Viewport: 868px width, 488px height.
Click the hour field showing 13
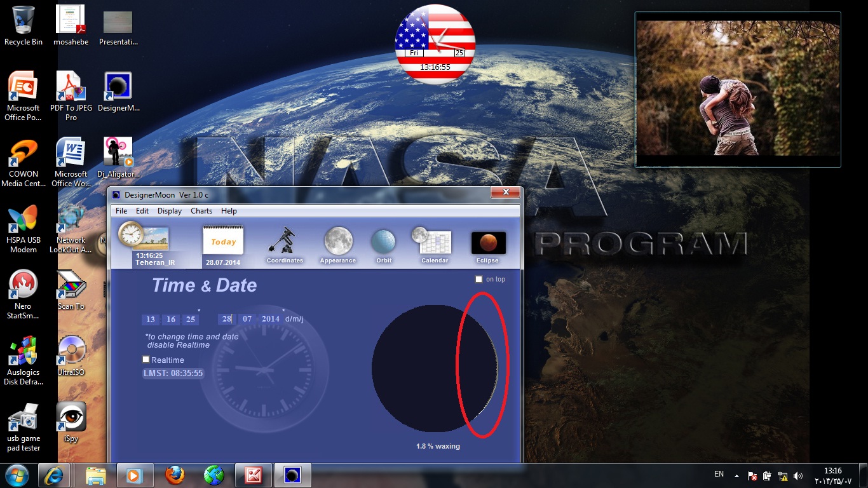click(x=151, y=319)
